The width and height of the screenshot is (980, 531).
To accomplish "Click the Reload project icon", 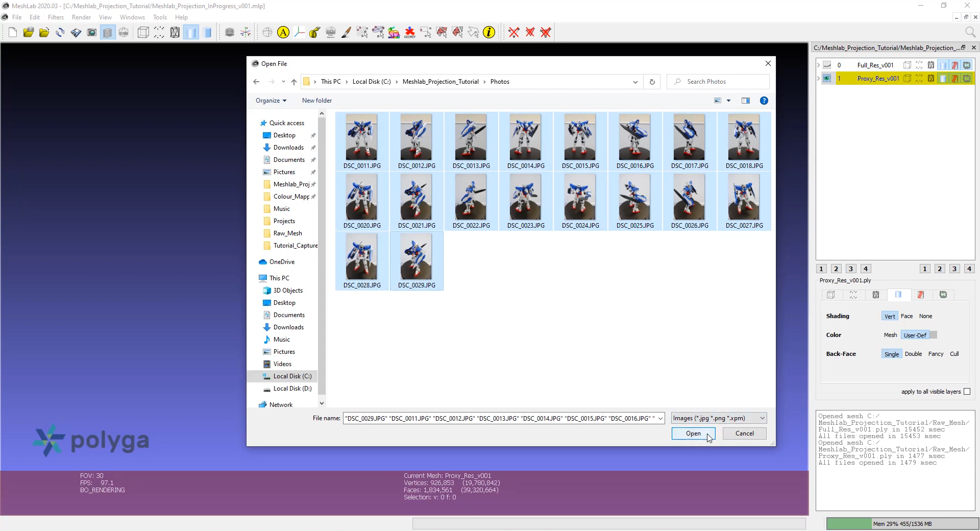I will 60,33.
